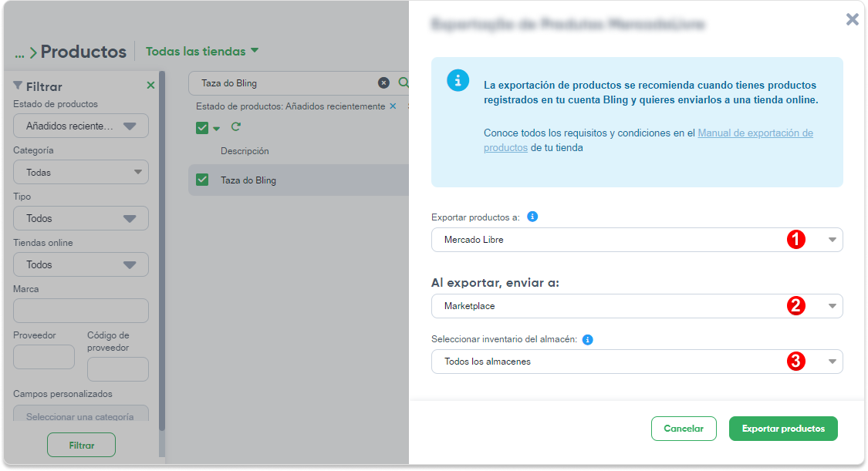Toggle the select-all products checkbox
Screen dimensions: 868x471
202,128
